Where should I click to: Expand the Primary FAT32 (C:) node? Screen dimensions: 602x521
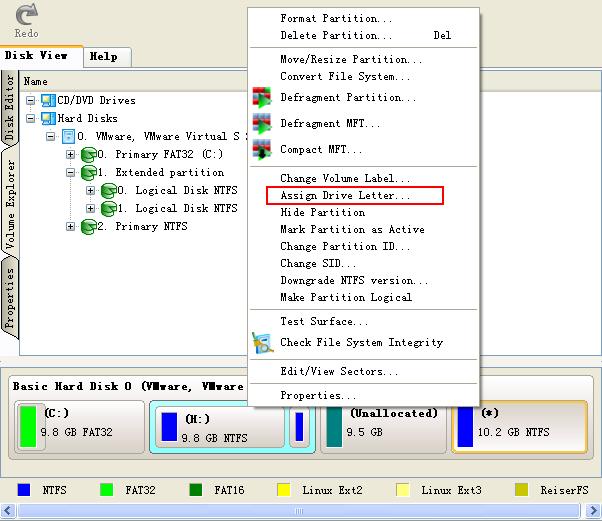70,154
